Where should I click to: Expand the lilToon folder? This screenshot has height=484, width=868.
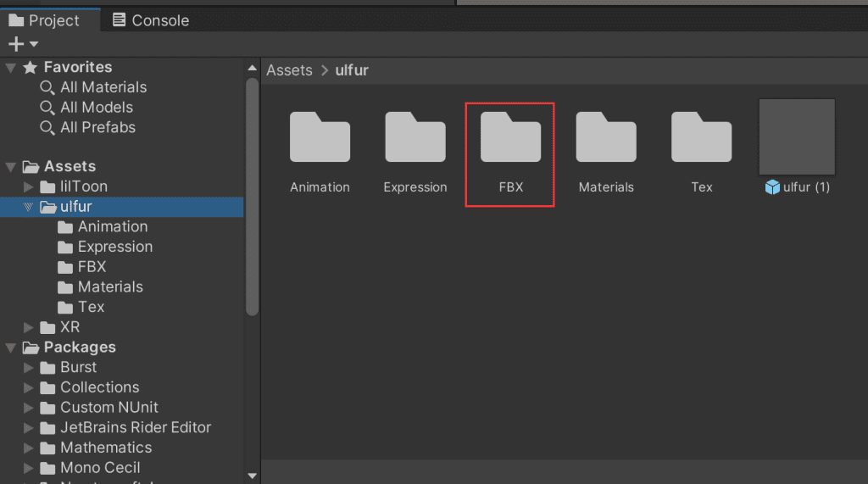[29, 186]
